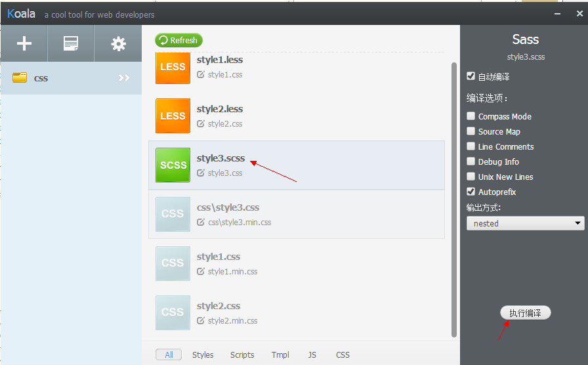Enable Line Comments checkbox
Image resolution: width=588 pixels, height=365 pixels.
click(x=471, y=146)
